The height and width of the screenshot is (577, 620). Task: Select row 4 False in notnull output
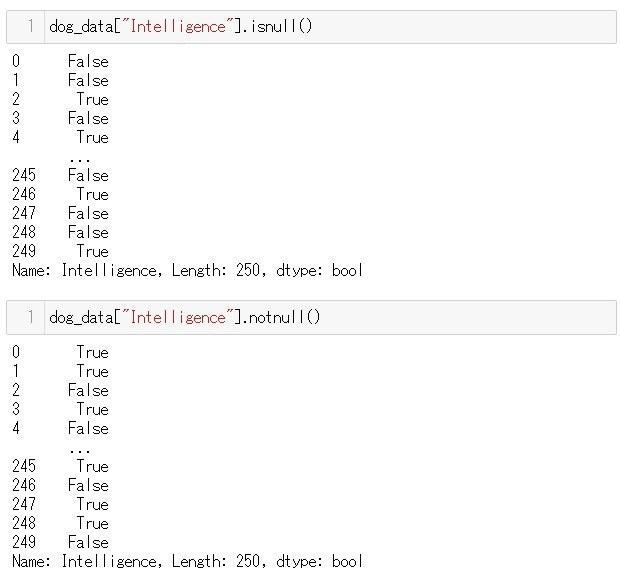[60, 428]
